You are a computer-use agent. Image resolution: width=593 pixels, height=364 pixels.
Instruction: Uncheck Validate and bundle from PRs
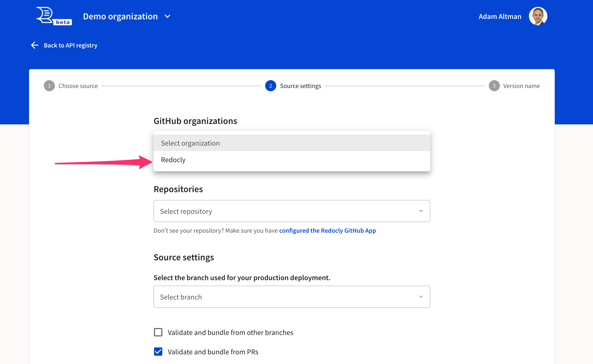tap(158, 352)
